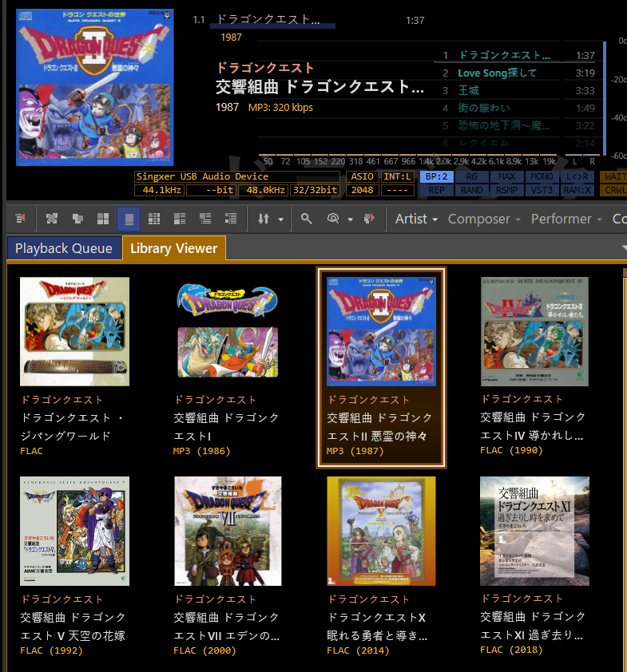Toggle the REP repeat button
This screenshot has width=627, height=672.
(437, 190)
